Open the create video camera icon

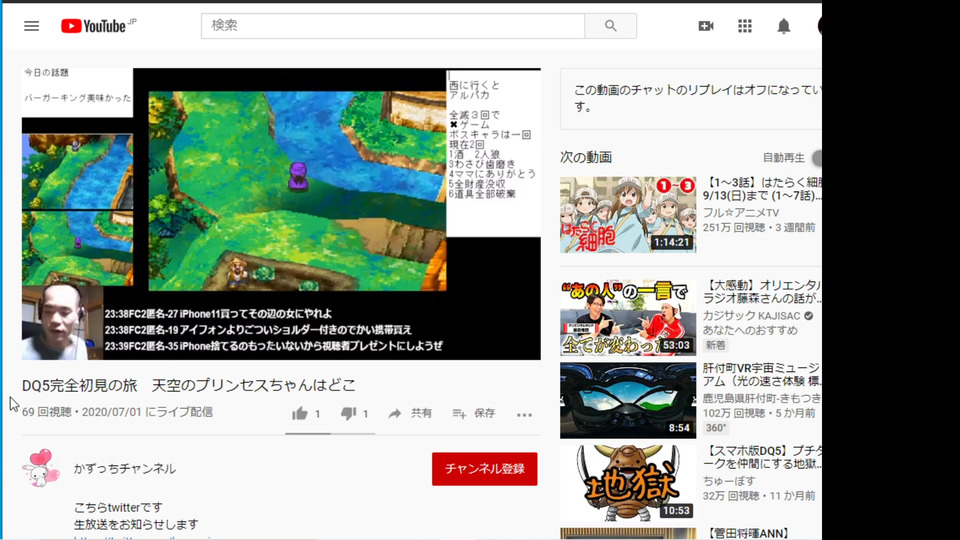click(706, 26)
